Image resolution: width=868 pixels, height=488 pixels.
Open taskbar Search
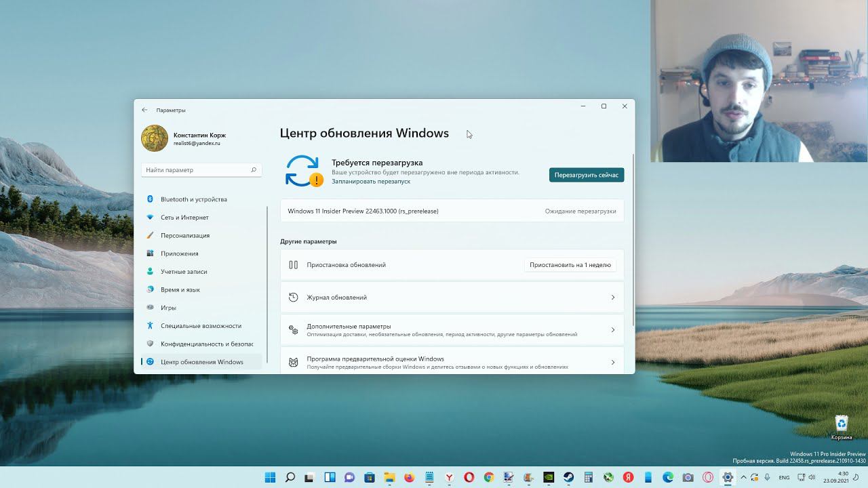tap(290, 477)
